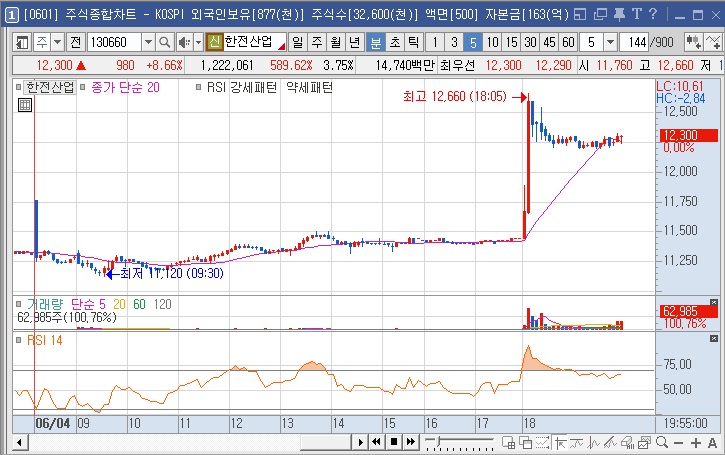Click the stock search magnifier icon
The width and height of the screenshot is (725, 455).
click(164, 43)
